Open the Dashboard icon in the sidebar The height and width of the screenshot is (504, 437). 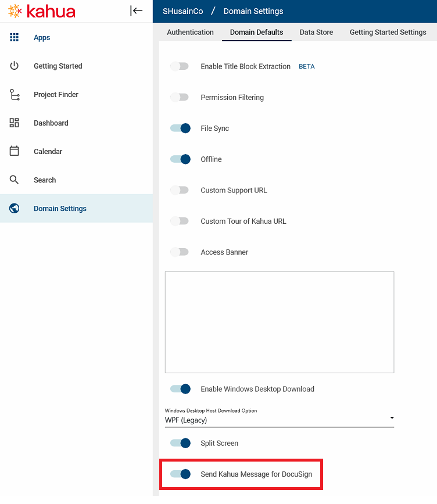coord(15,123)
